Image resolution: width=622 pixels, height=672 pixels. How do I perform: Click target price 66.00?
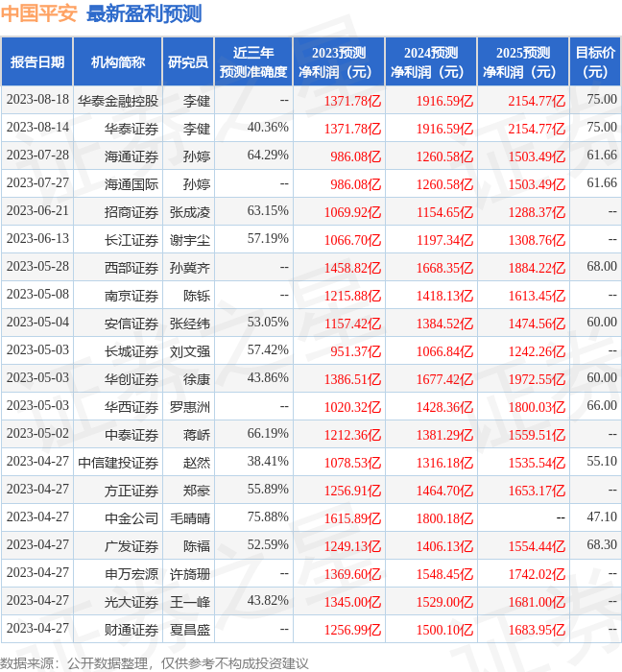point(602,405)
